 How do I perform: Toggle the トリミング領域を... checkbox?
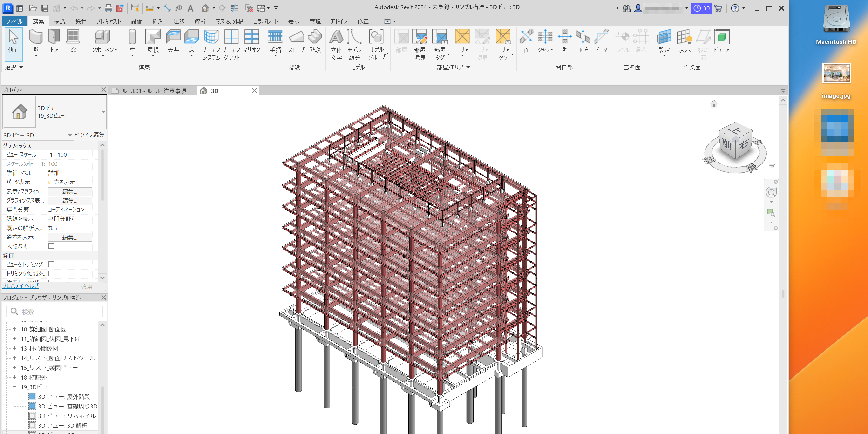pos(51,273)
